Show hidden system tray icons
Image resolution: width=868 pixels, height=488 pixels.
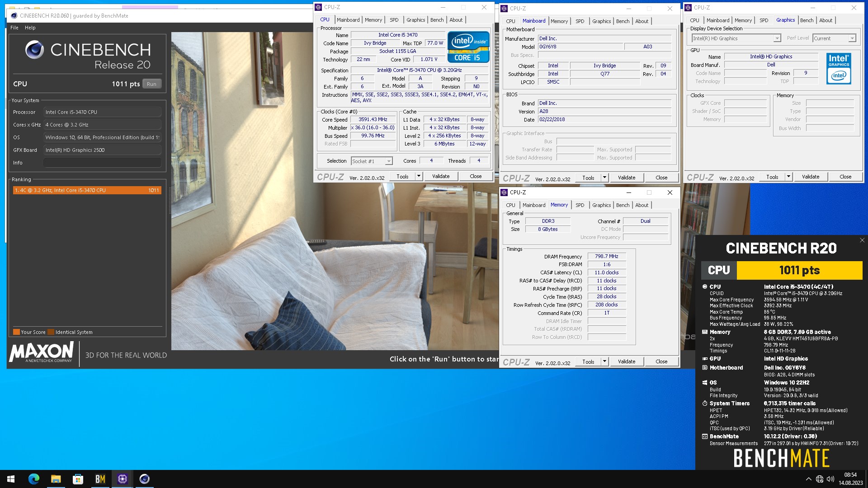click(808, 479)
